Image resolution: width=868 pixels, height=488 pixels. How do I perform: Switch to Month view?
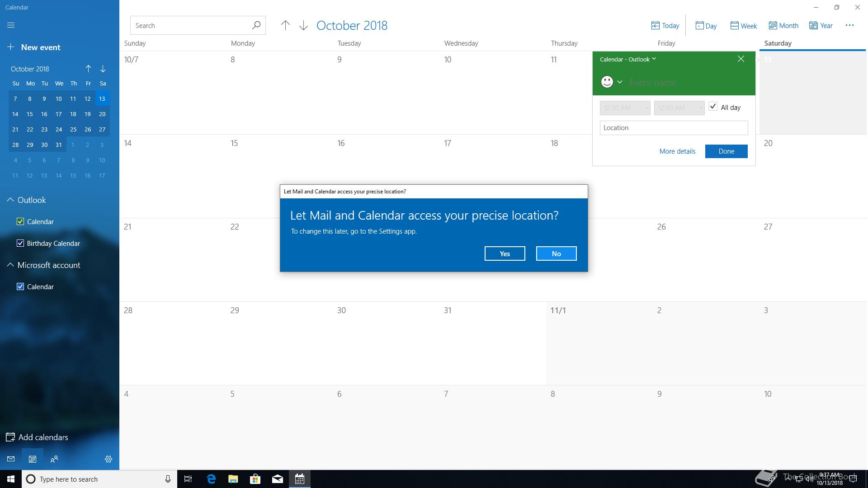point(783,26)
